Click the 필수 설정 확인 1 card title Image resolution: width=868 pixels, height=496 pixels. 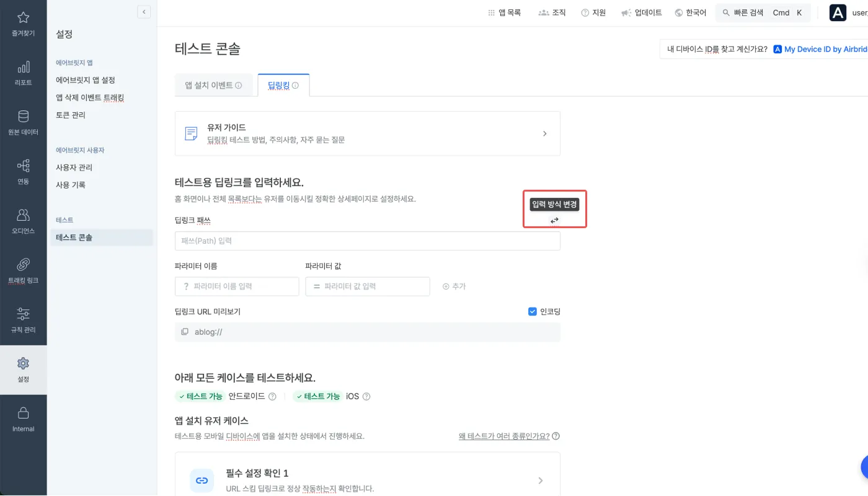click(x=257, y=474)
